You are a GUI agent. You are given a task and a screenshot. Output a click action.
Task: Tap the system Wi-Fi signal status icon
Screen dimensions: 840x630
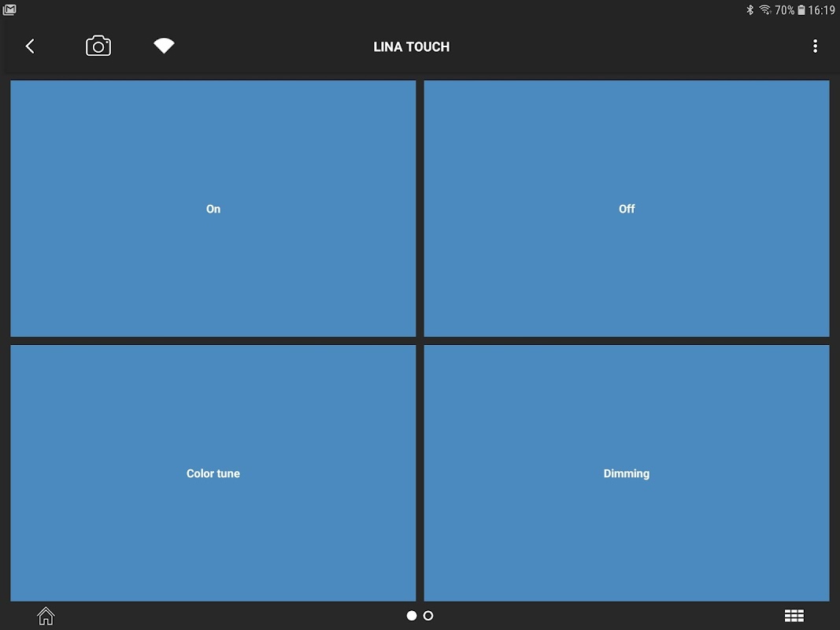coord(765,9)
